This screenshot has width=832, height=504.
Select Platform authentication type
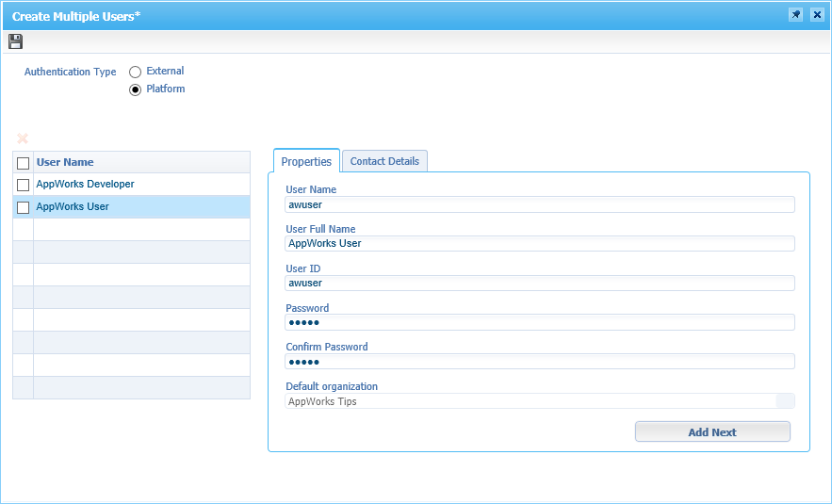pos(136,89)
